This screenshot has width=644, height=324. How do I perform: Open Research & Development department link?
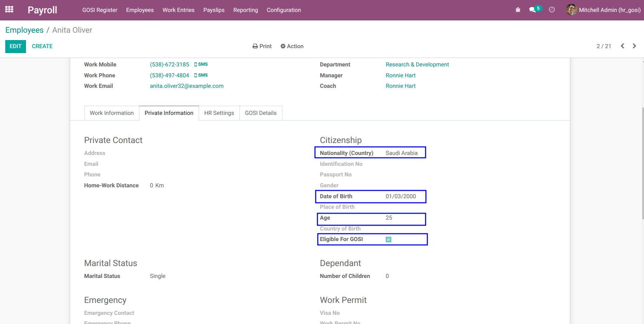pos(417,65)
